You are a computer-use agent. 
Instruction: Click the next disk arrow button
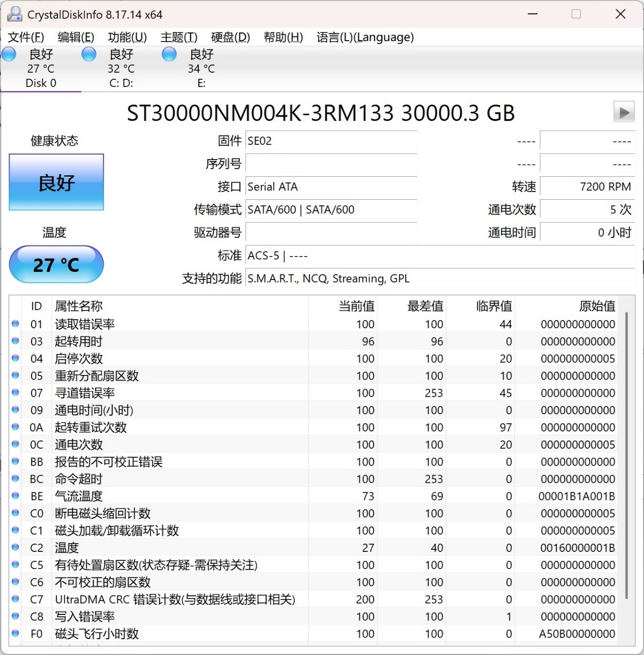click(624, 112)
